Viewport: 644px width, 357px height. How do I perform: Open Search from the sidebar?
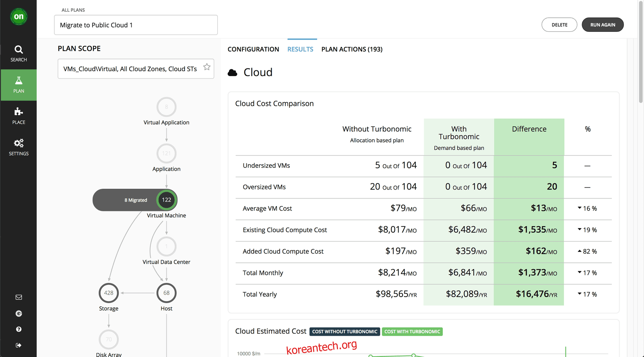click(x=19, y=54)
